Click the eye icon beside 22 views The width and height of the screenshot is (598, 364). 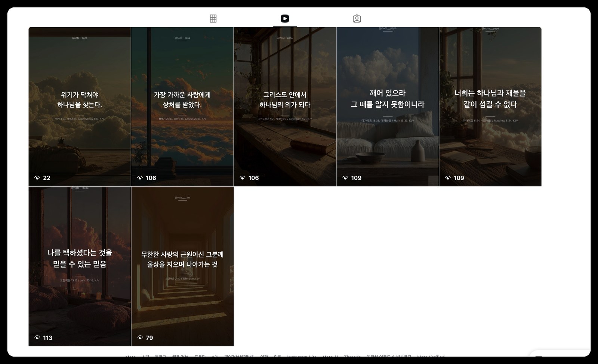tap(37, 178)
